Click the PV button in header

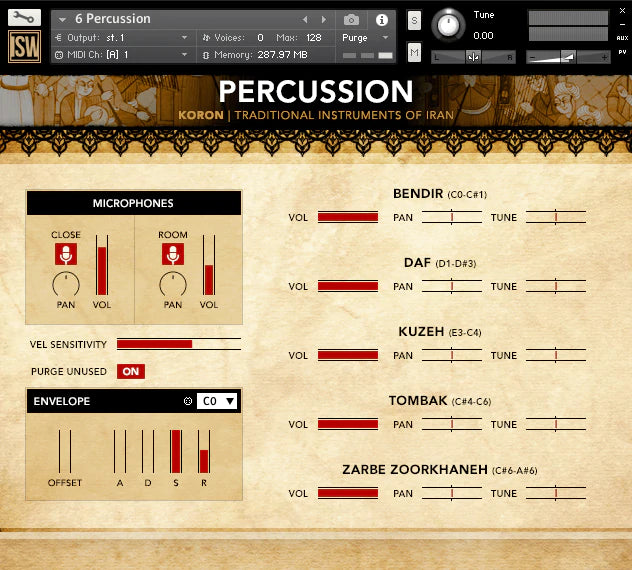click(622, 52)
